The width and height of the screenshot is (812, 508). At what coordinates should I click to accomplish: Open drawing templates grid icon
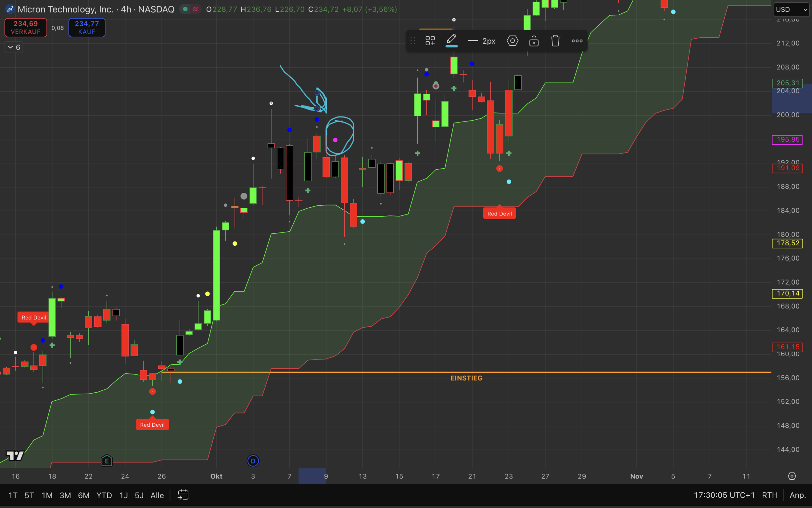pyautogui.click(x=430, y=41)
